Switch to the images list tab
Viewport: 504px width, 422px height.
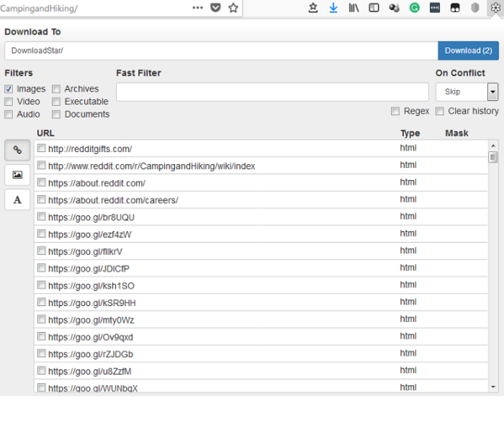[18, 175]
